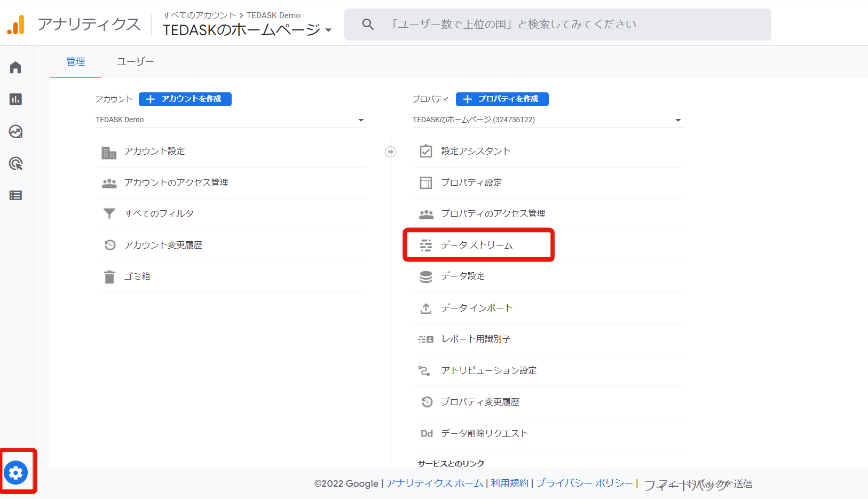Viewport: 868px width, 499px height.
Task: Click the search magnifier icon
Action: [x=368, y=25]
